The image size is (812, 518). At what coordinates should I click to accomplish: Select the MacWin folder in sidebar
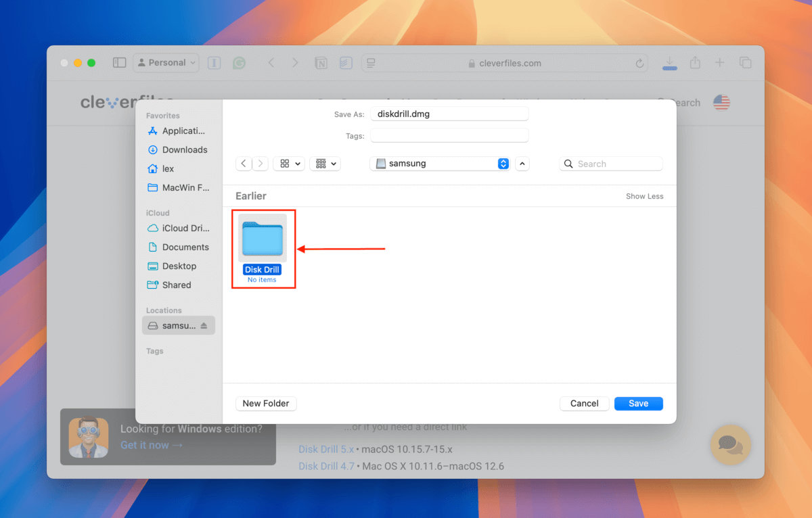pyautogui.click(x=179, y=187)
